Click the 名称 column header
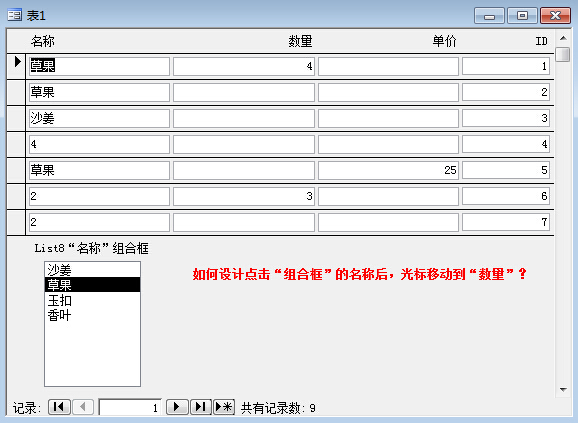The height and width of the screenshot is (423, 578). 43,41
